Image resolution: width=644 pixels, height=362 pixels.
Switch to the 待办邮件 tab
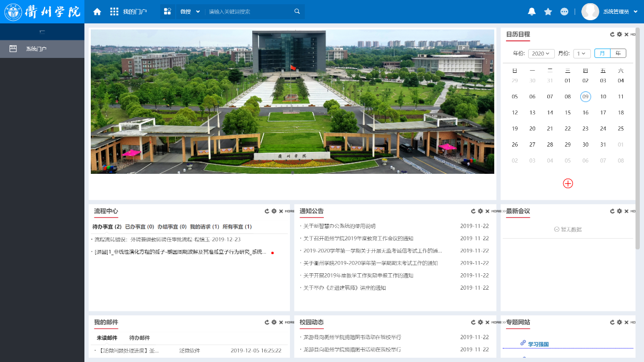140,338
